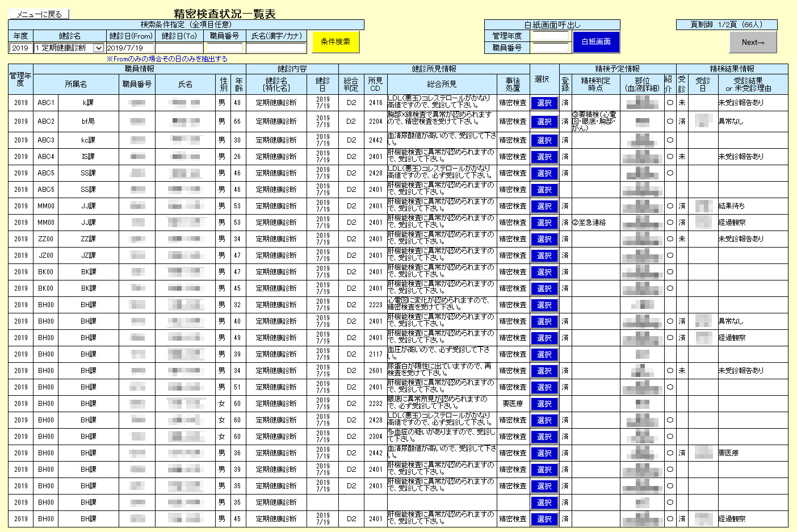Click the メニューに戻る button

[39, 14]
